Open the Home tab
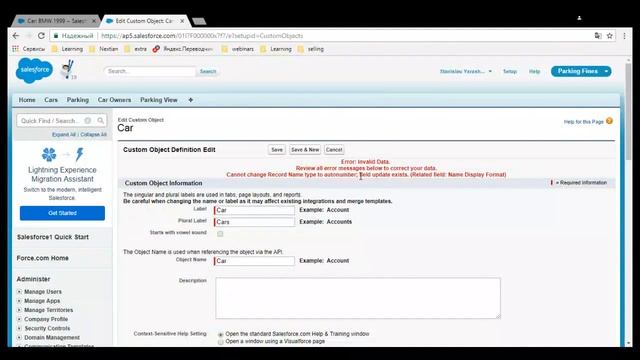Screen dimensions: 640x360 [27, 100]
